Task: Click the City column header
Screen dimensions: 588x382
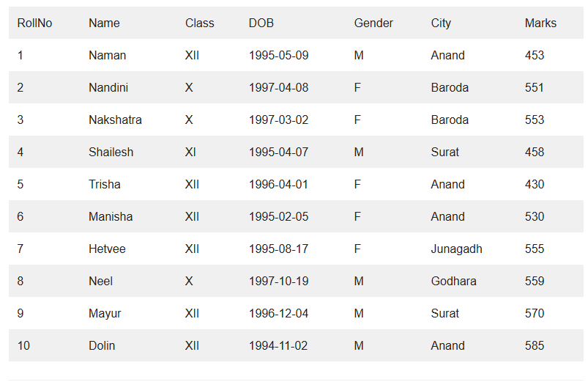Action: point(441,23)
